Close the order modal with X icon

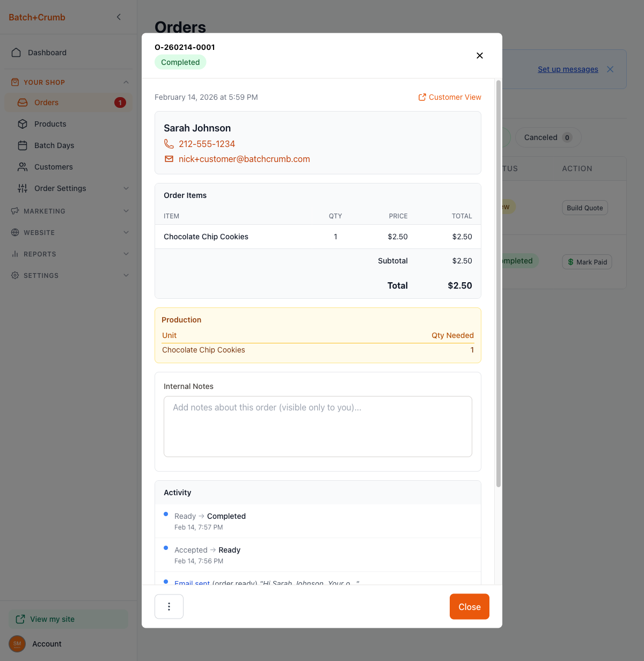point(480,56)
